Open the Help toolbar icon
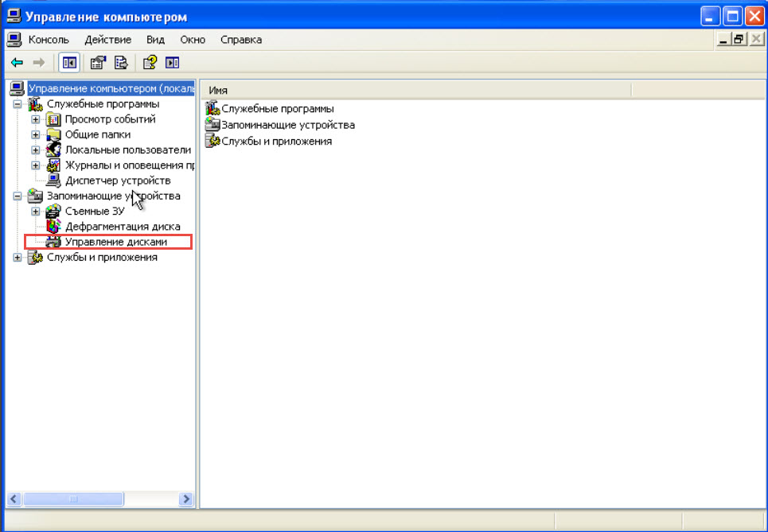The height and width of the screenshot is (532, 768). click(x=150, y=63)
